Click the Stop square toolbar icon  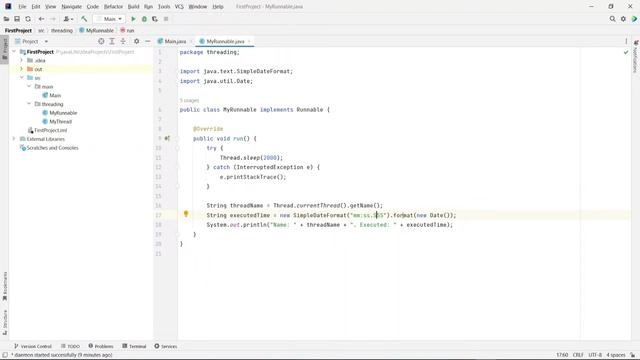[x=166, y=19]
